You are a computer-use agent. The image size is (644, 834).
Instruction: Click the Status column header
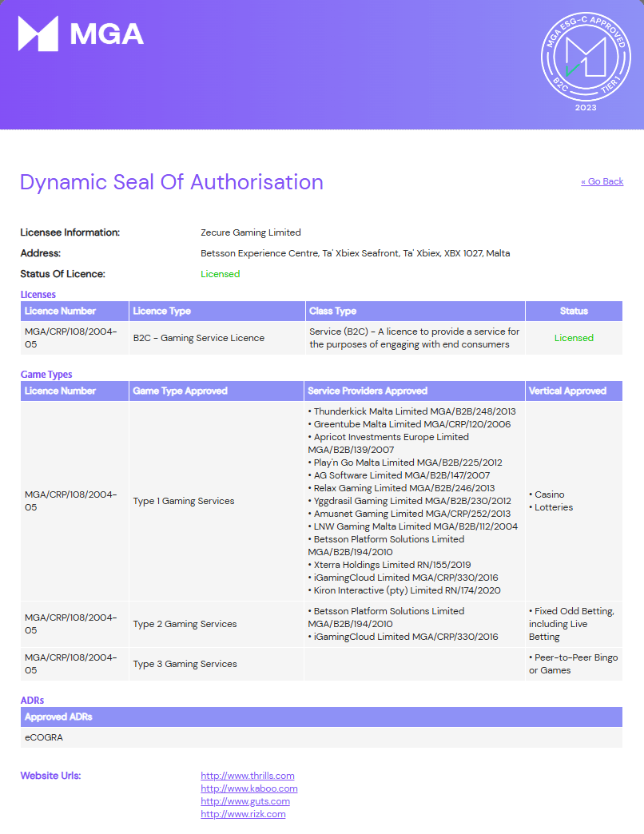[574, 312]
